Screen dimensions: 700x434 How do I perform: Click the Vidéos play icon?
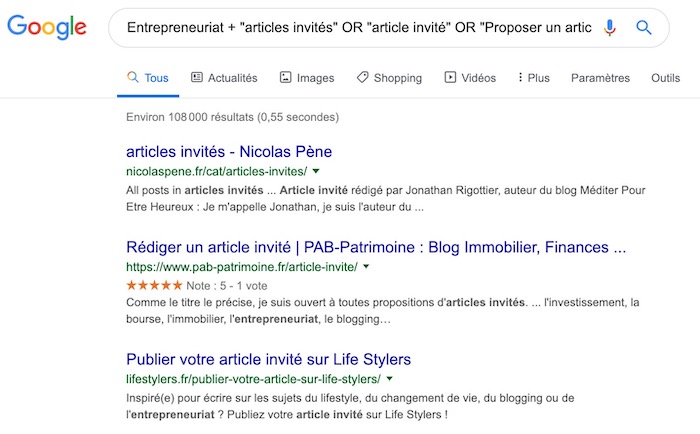451,77
